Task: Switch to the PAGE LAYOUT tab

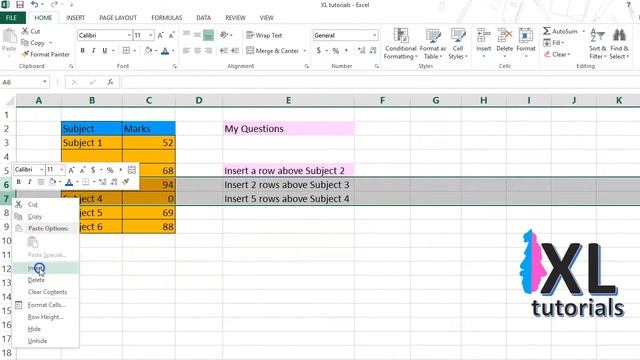Action: 118,18
